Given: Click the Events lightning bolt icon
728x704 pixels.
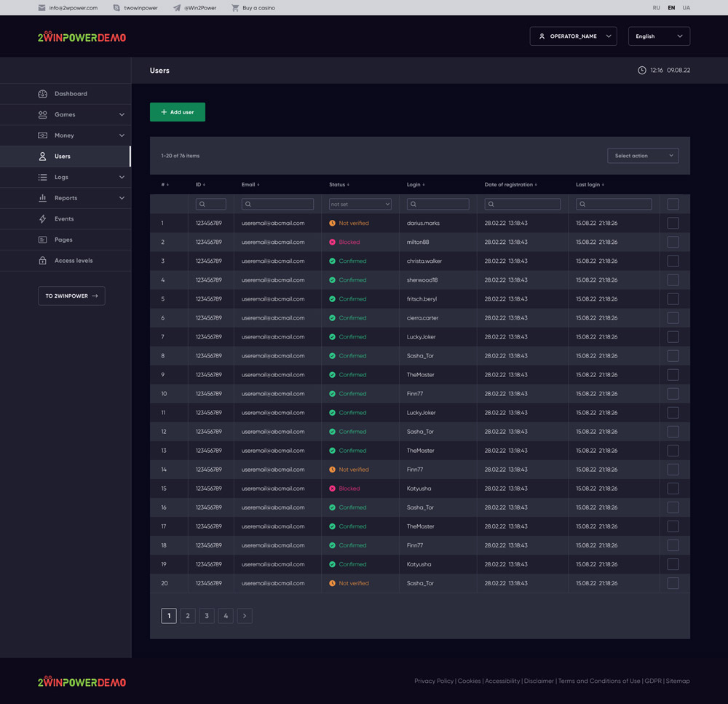Looking at the screenshot, I should (x=42, y=219).
